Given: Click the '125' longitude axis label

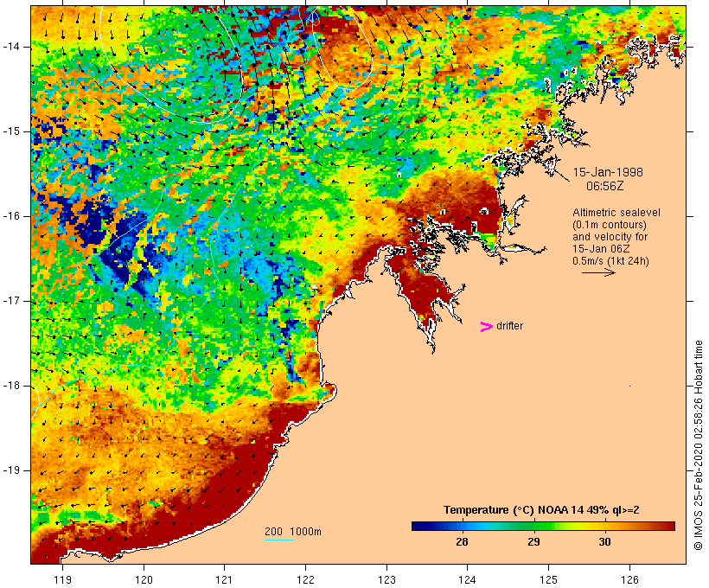Looking at the screenshot, I should [549, 579].
